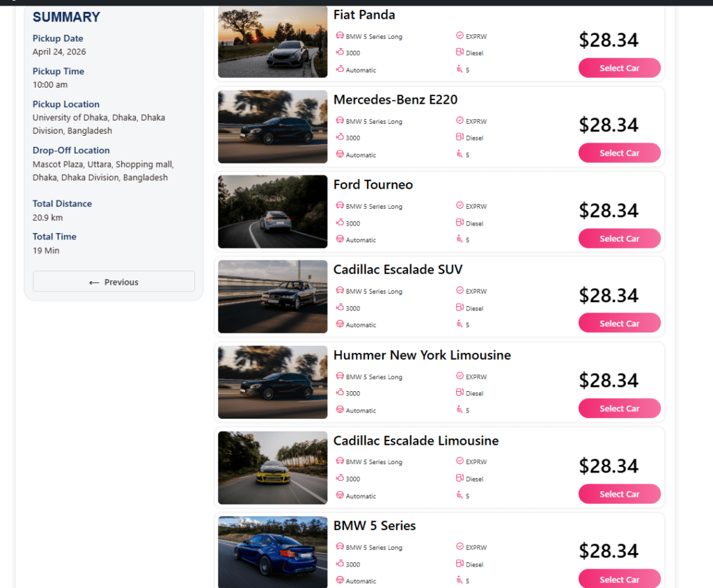Select the Hummer New York Limousine car
Screen dimensions: 713x588
click(x=619, y=408)
